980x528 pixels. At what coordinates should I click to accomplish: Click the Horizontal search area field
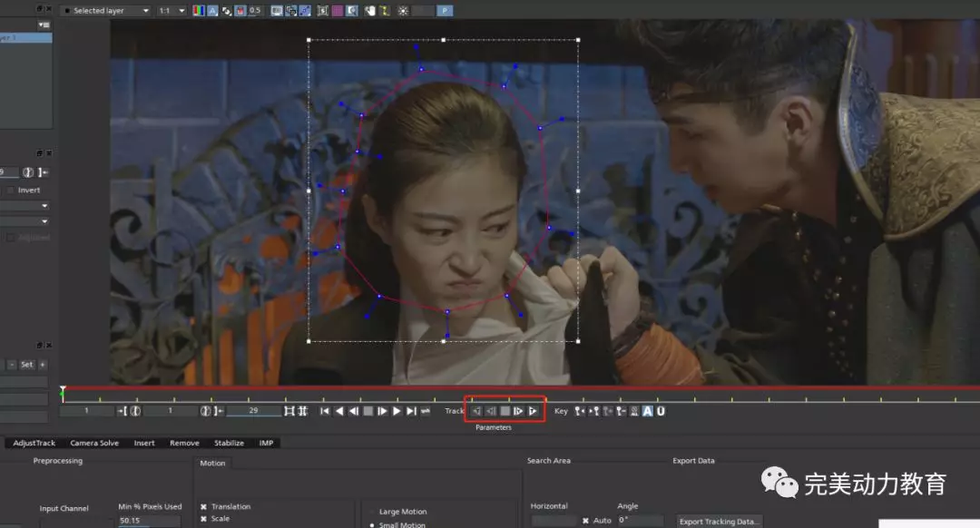(554, 521)
